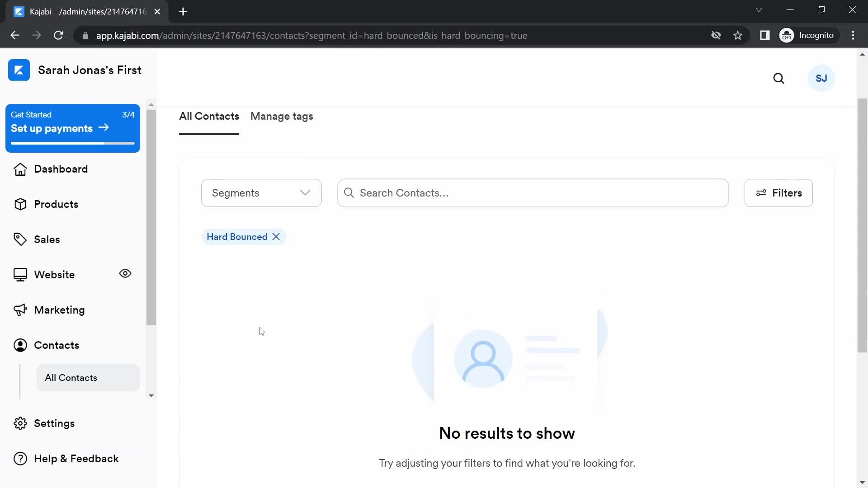Click All Contacts tab
The height and width of the screenshot is (488, 868).
click(x=209, y=116)
